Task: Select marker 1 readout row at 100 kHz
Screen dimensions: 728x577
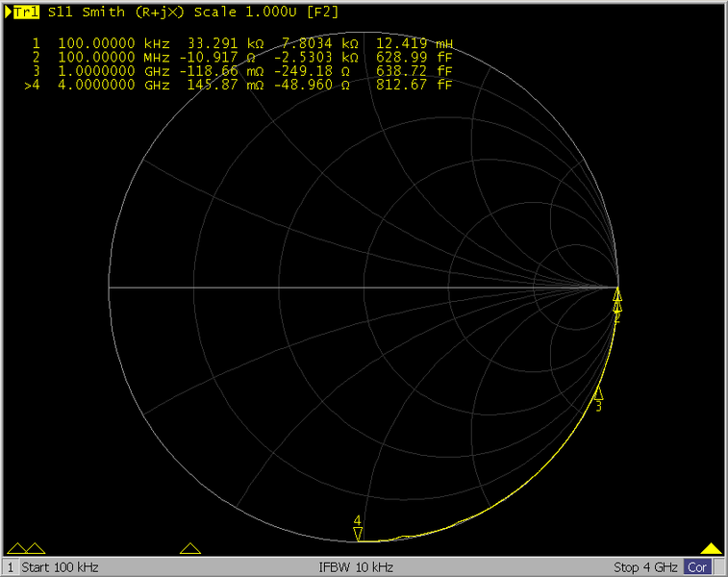Action: point(242,43)
